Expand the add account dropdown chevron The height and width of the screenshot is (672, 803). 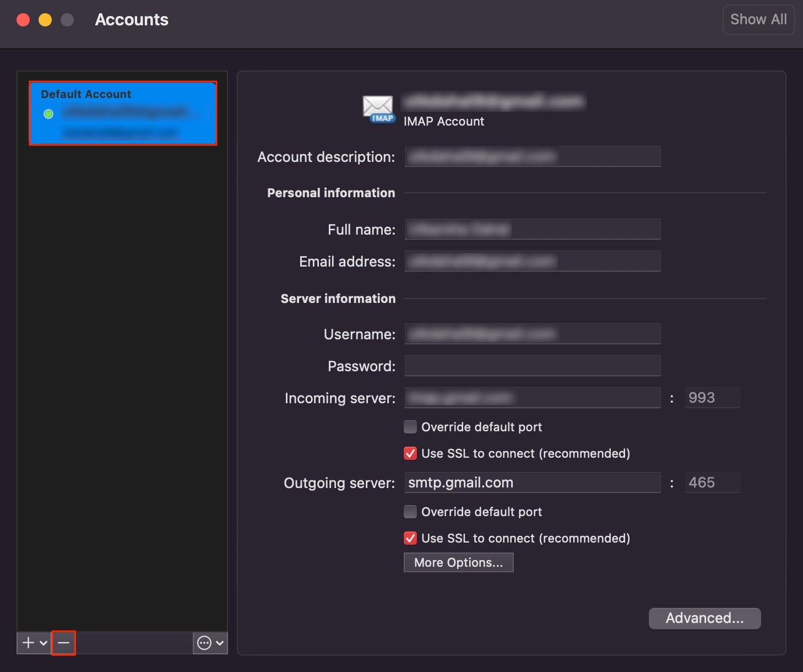coord(44,643)
